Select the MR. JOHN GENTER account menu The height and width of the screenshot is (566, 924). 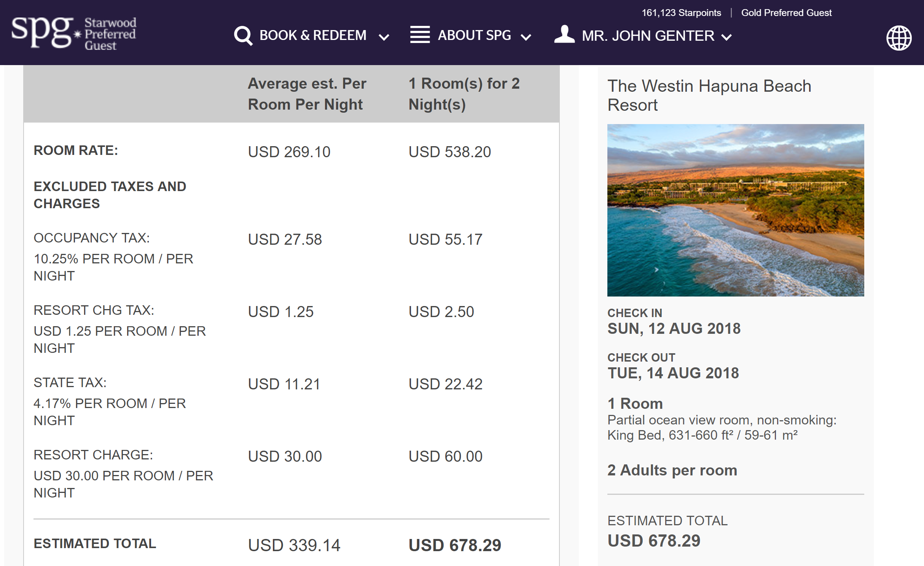click(x=648, y=36)
